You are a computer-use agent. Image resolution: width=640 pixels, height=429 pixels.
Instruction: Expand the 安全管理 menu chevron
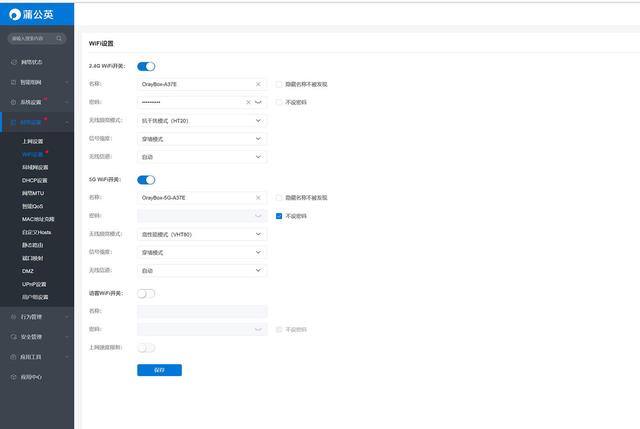click(x=67, y=337)
